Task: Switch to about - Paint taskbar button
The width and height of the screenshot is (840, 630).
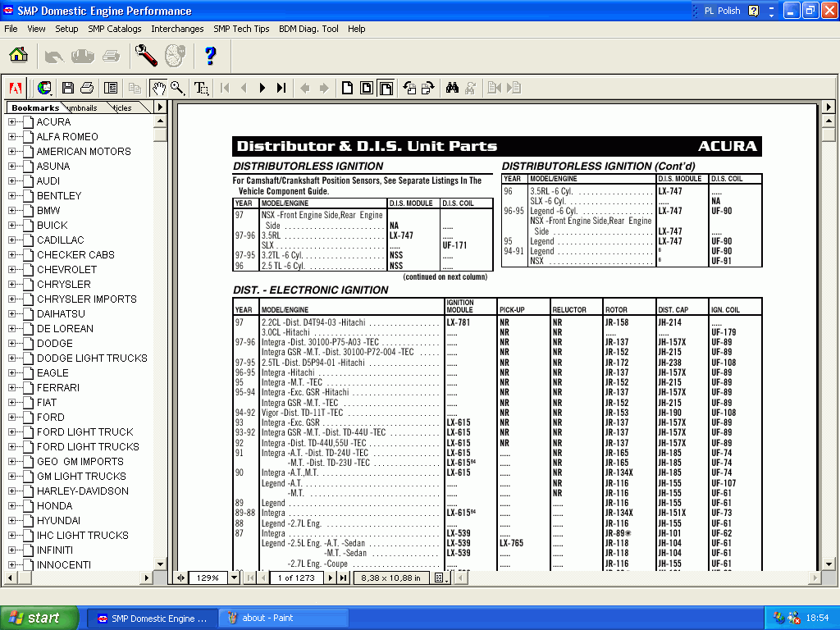Action: click(283, 619)
